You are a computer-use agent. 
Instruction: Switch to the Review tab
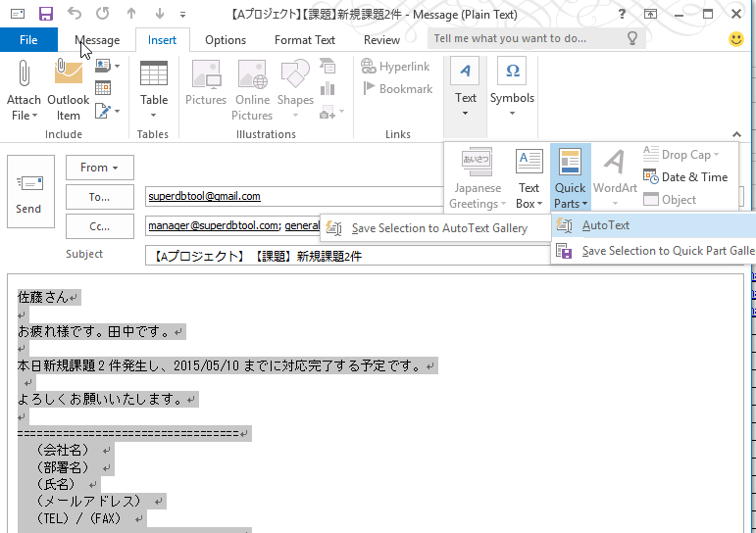click(381, 40)
